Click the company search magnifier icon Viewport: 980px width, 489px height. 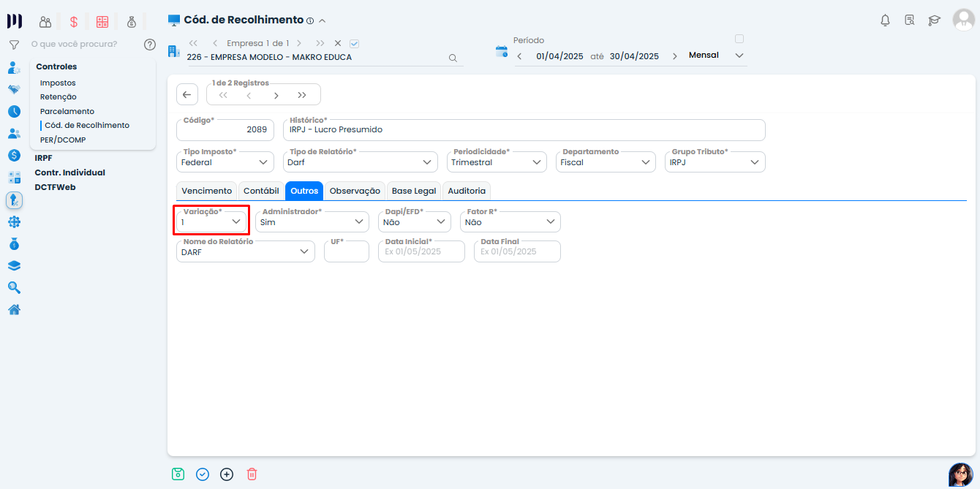click(x=453, y=58)
